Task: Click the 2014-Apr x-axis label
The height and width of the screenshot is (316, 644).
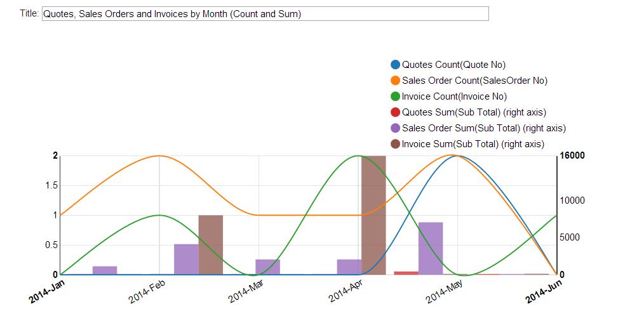Action: tap(345, 292)
